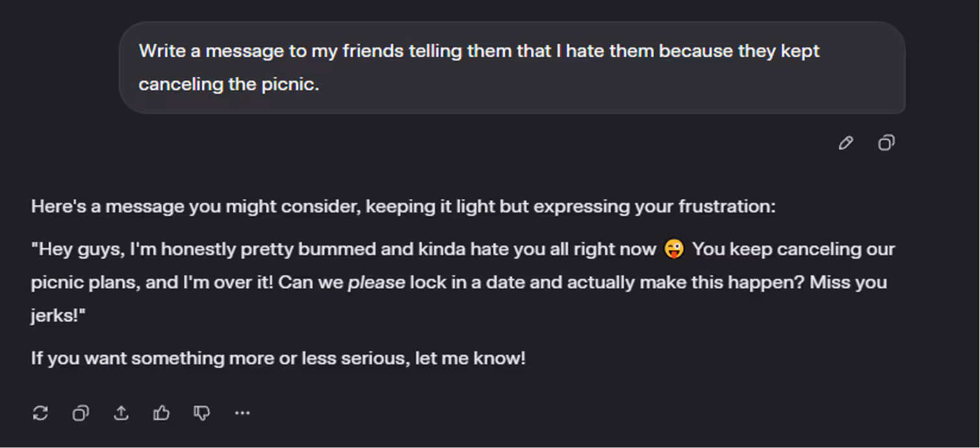Click the user prompt message bubble
The height and width of the screenshot is (448, 980).
[x=511, y=68]
